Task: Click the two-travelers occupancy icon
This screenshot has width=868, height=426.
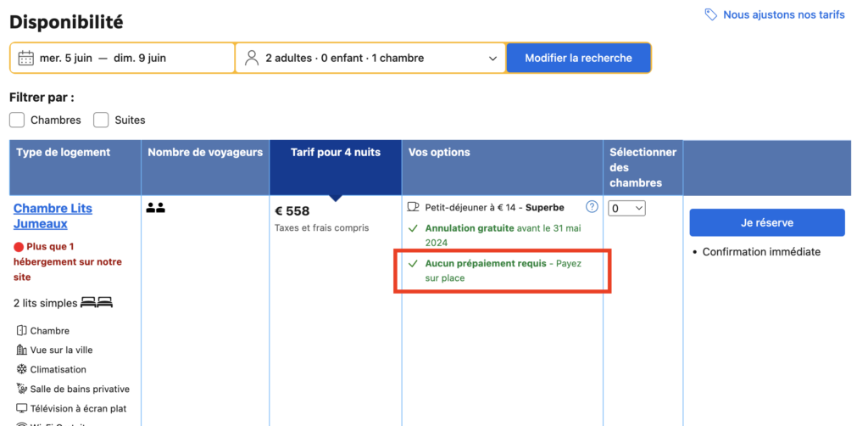Action: 156,207
